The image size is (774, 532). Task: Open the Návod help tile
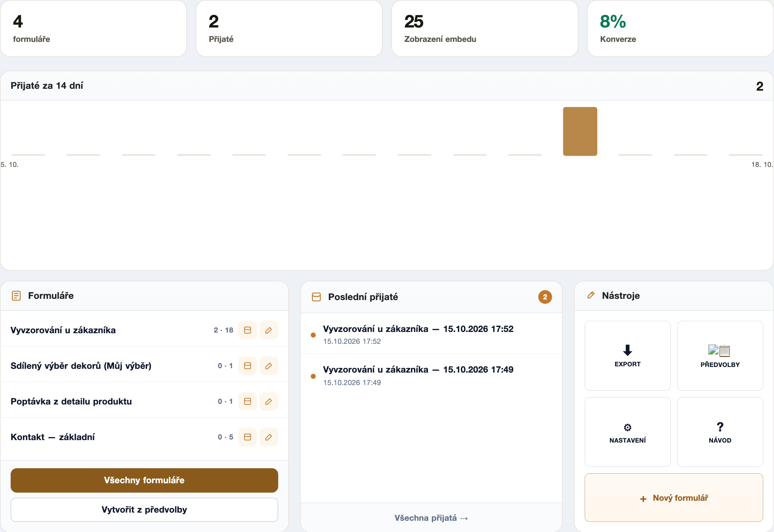pyautogui.click(x=720, y=432)
